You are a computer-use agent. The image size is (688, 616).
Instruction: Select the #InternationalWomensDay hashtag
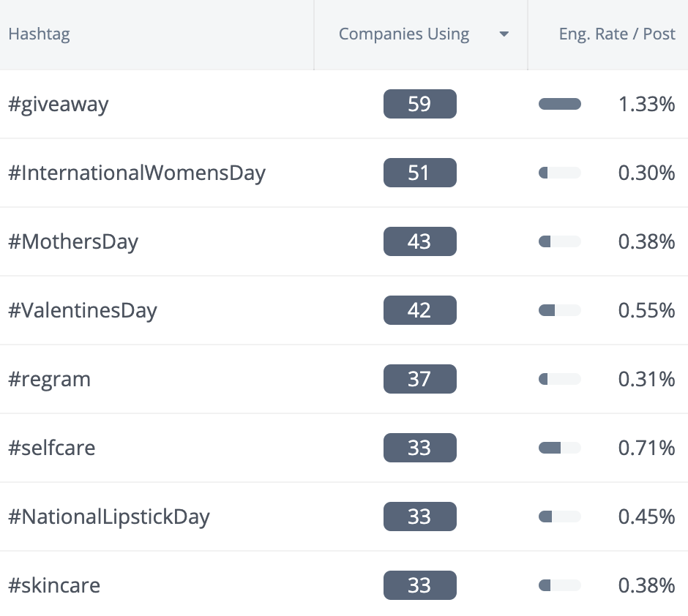137,173
